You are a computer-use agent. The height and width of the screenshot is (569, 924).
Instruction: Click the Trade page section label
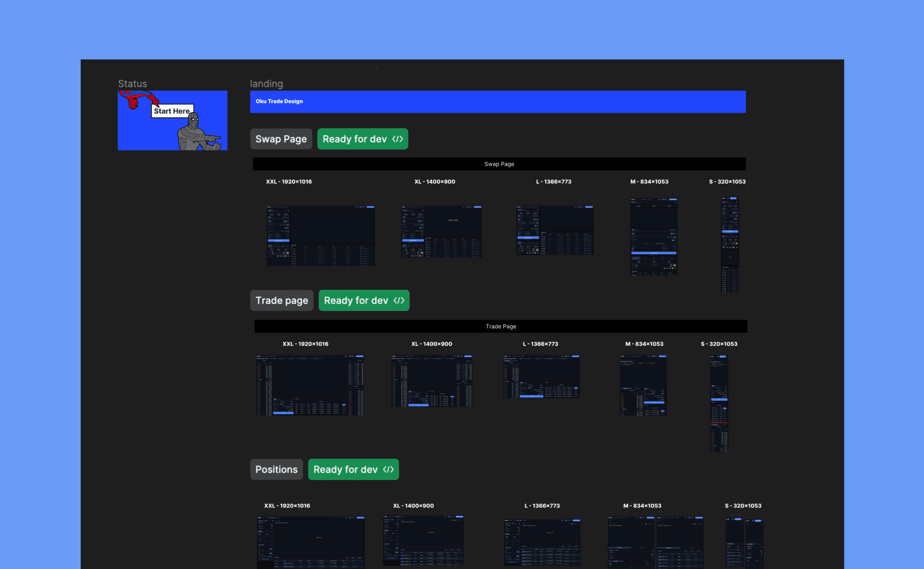[282, 300]
